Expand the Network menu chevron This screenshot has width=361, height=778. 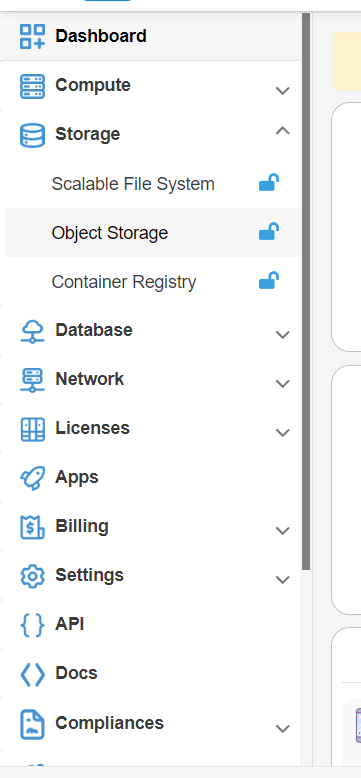click(x=282, y=384)
